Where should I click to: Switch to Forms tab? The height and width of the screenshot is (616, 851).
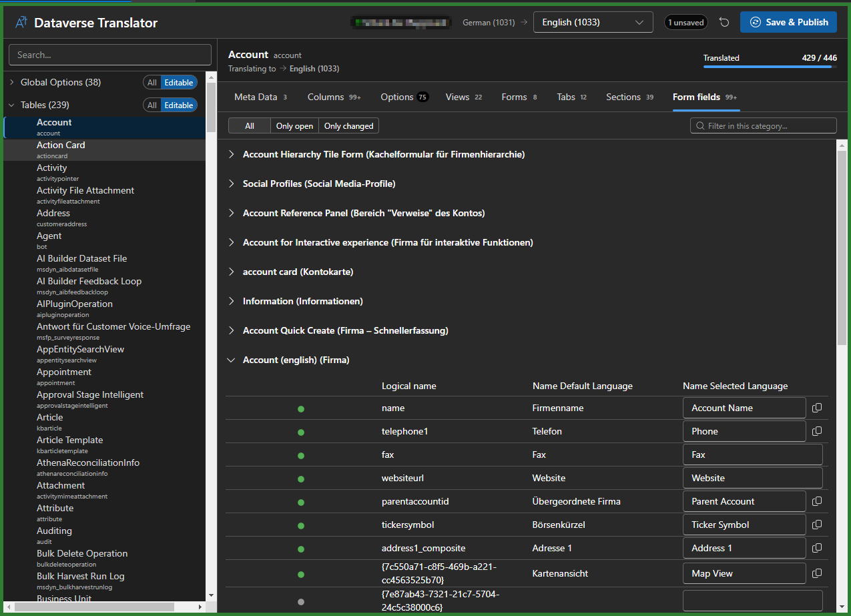[519, 97]
